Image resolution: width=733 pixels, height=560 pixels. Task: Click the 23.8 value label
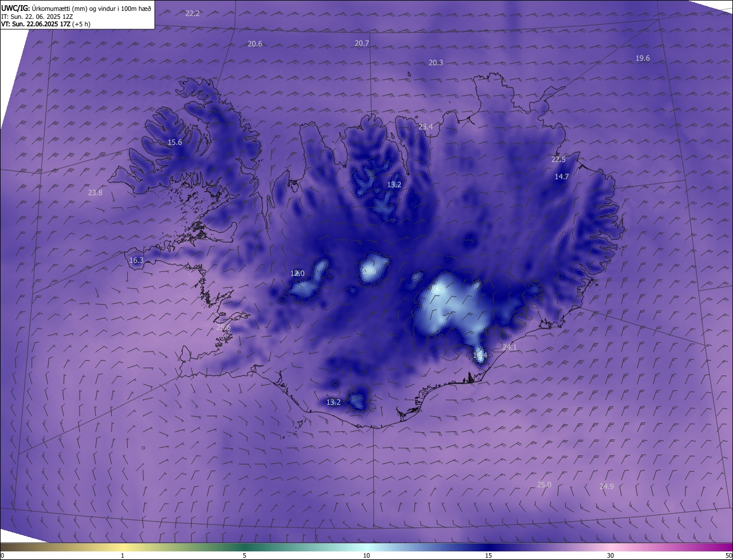[x=95, y=193]
